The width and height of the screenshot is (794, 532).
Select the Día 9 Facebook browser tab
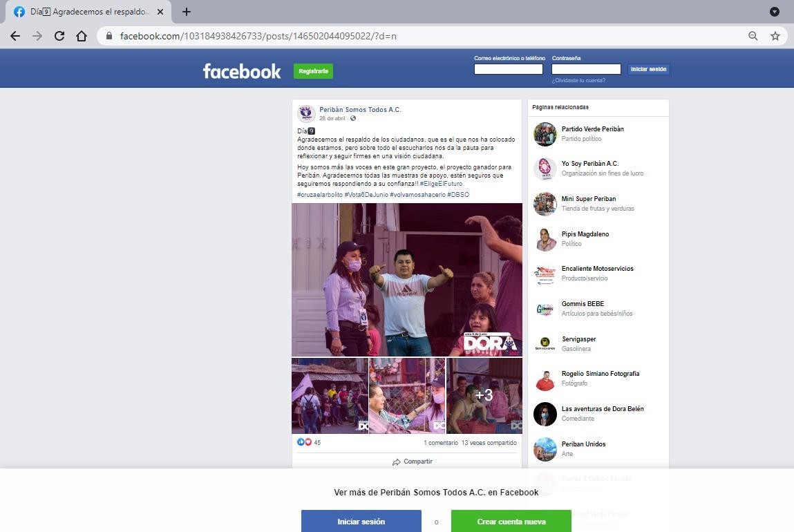(x=86, y=12)
